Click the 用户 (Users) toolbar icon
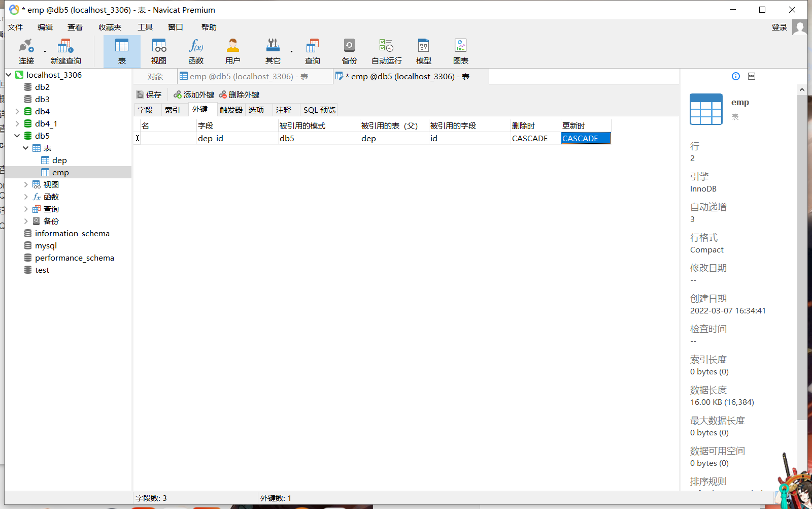The height and width of the screenshot is (509, 812). (232, 51)
